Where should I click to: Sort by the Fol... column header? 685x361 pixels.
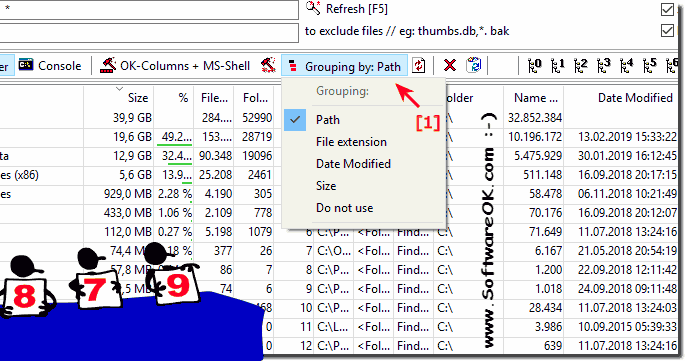255,98
